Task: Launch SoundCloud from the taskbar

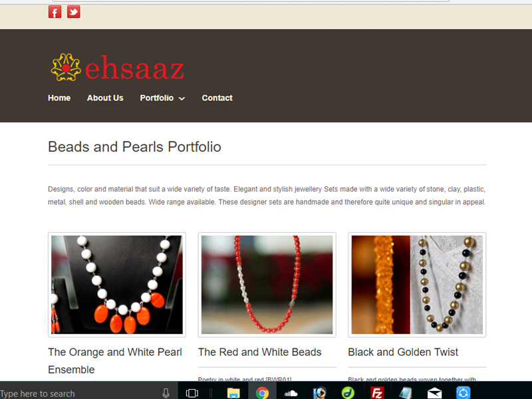Action: coord(291,393)
